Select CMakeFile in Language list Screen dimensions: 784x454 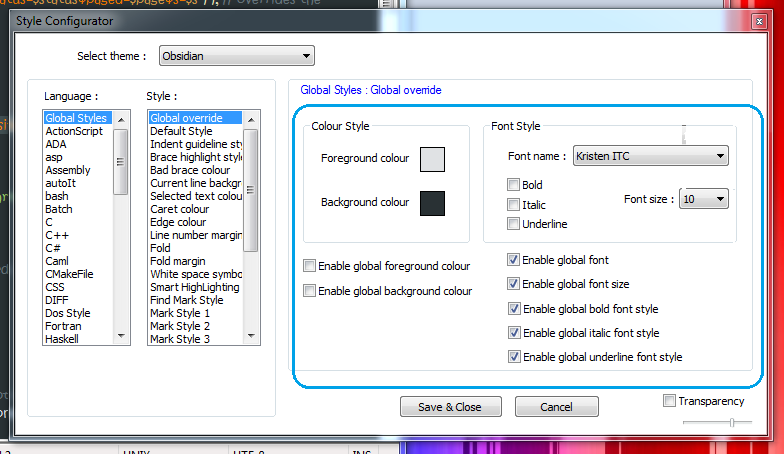pos(78,274)
